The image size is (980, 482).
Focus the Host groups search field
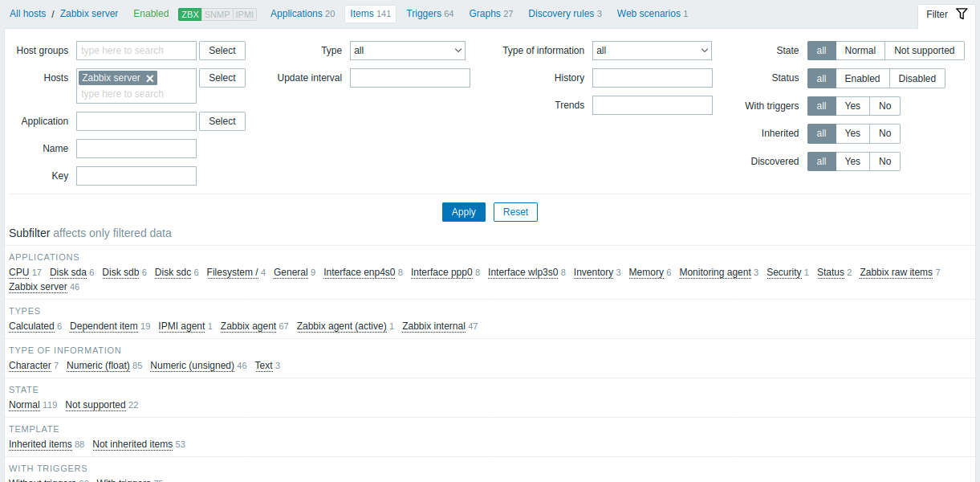(x=136, y=51)
